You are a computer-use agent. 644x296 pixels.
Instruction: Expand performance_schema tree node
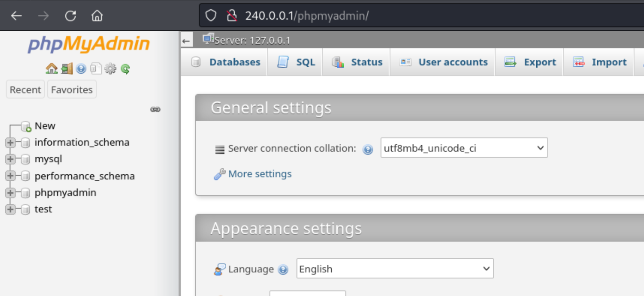[10, 176]
